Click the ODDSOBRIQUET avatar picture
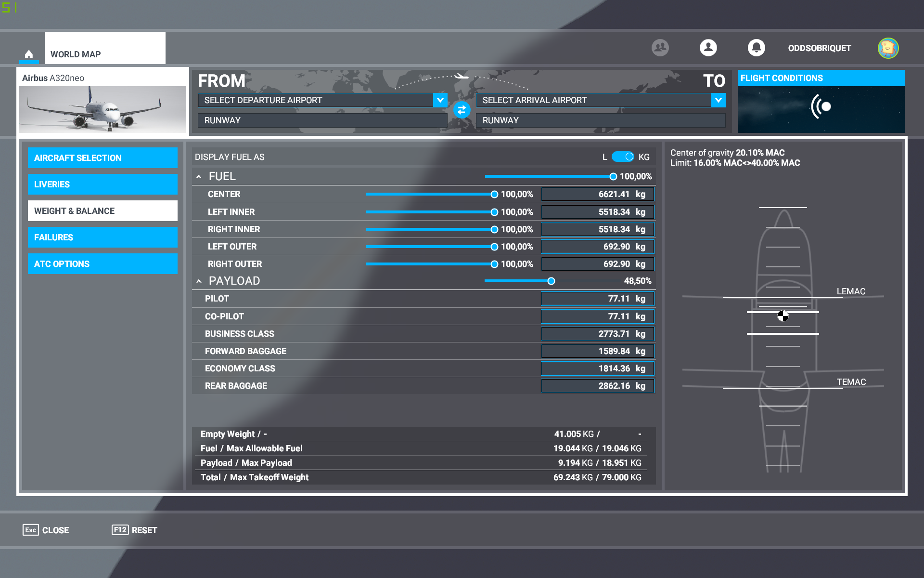Screen dimensions: 924x578 coord(888,48)
